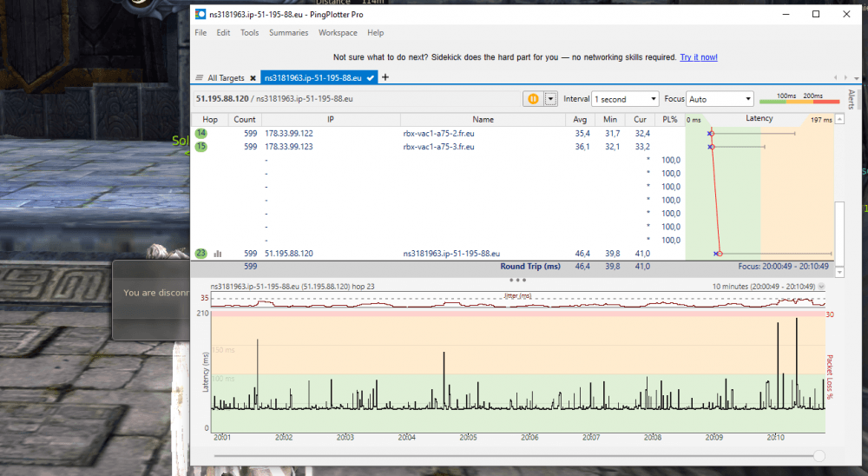
Task: Select the green hop 14 badge
Action: coord(201,134)
